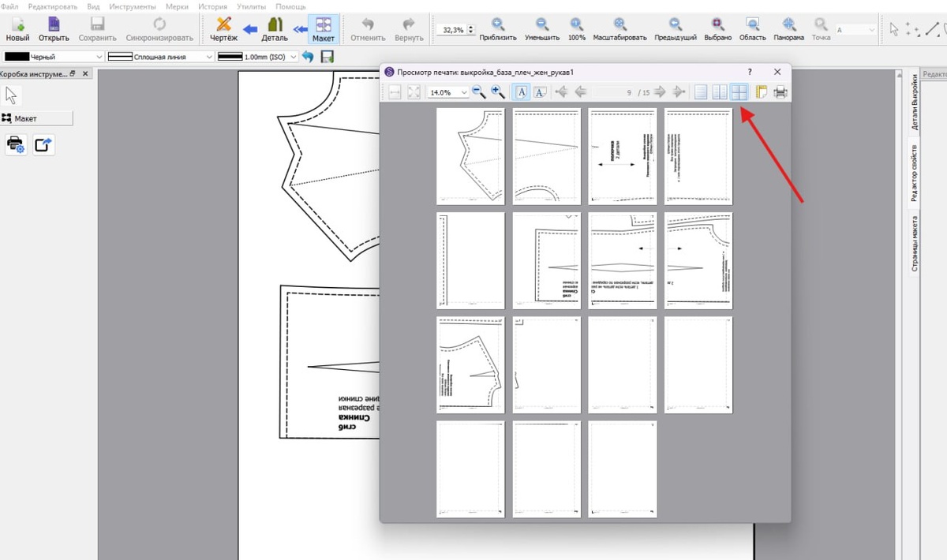Open the Помощь menu
The width and height of the screenshot is (947, 560).
tap(290, 6)
